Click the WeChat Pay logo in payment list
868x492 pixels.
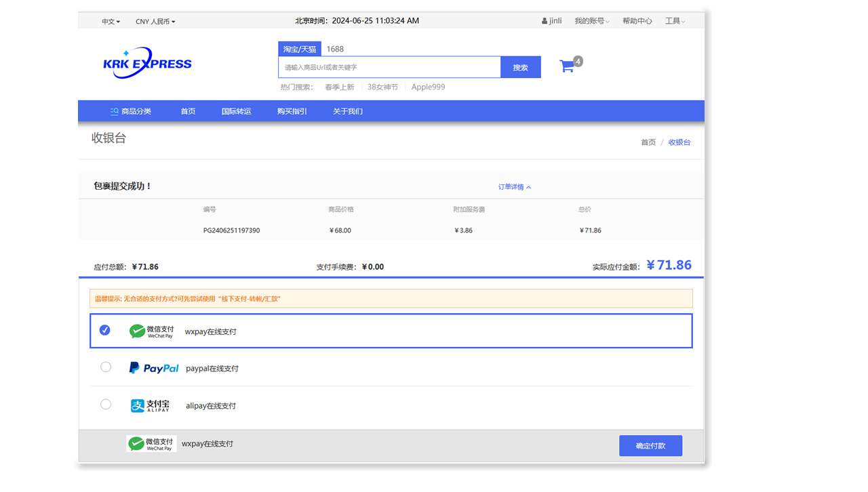point(153,331)
